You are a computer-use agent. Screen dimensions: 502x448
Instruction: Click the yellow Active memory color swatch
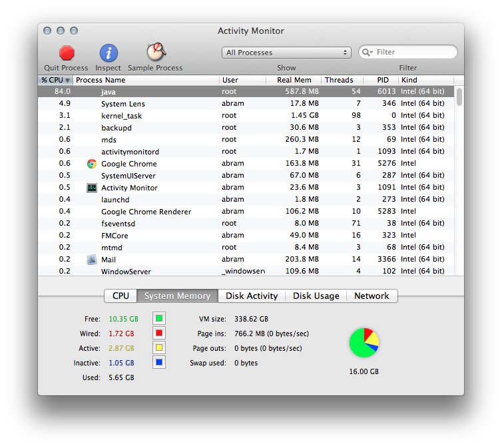pyautogui.click(x=159, y=348)
